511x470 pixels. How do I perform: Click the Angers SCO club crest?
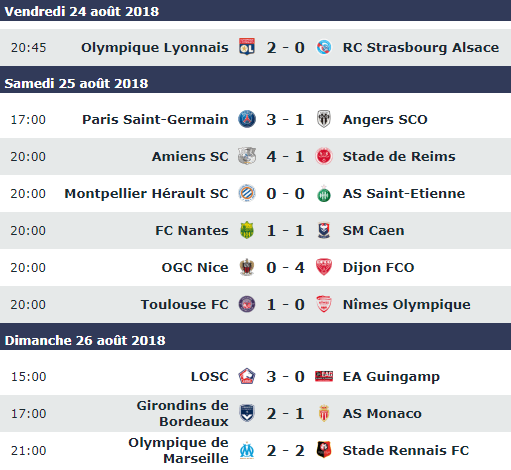324,119
